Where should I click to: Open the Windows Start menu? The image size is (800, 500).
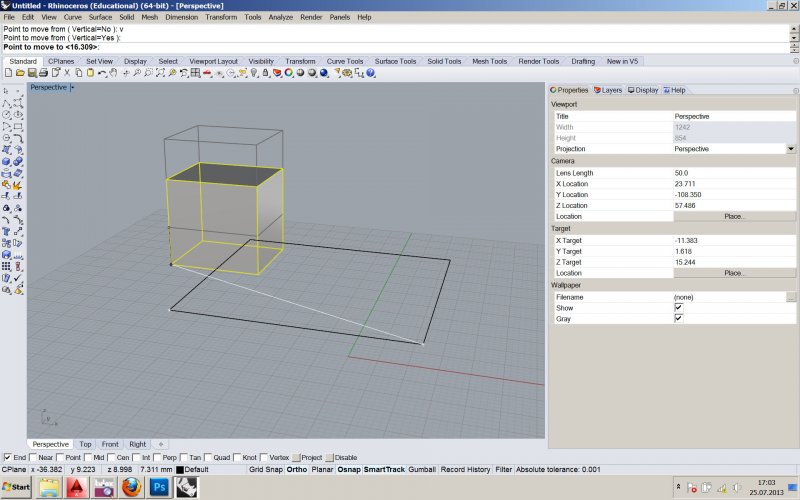click(x=16, y=487)
